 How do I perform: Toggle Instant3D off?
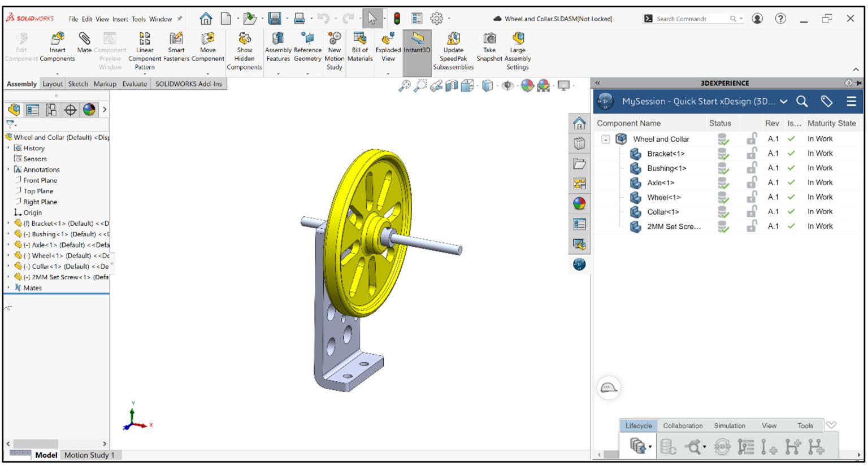[416, 45]
